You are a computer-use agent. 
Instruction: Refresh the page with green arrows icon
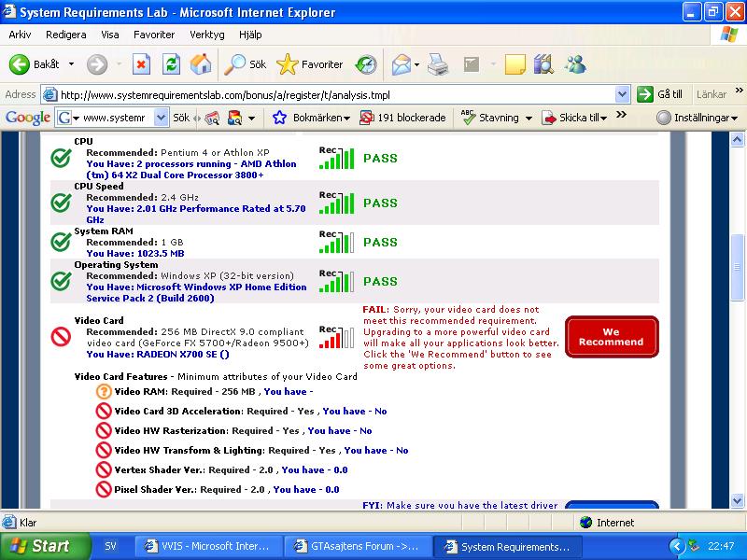171,64
